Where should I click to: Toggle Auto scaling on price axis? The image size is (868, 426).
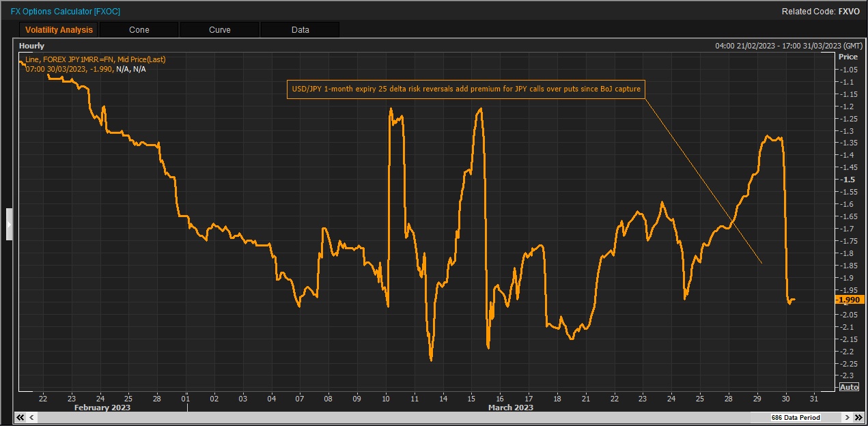tap(849, 387)
